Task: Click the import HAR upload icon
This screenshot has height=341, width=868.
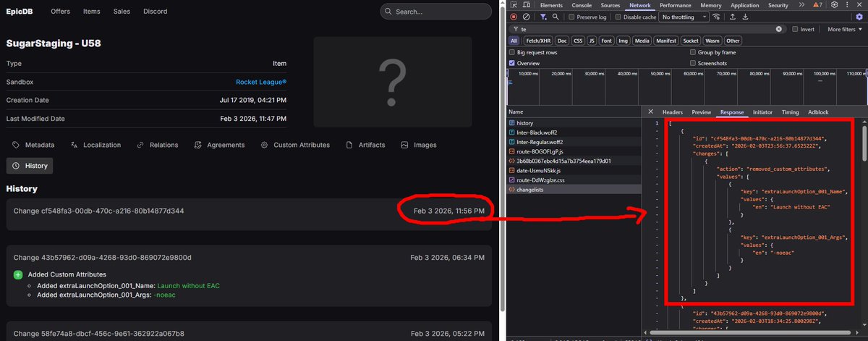Action: coord(731,17)
